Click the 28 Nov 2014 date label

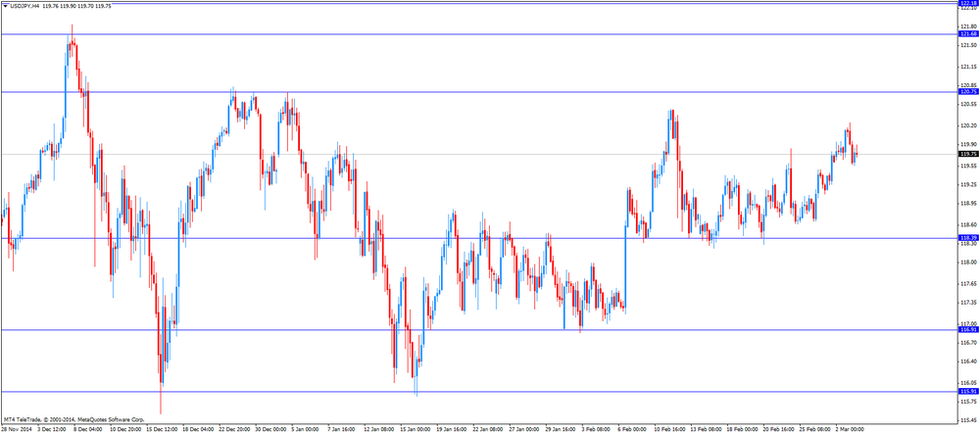[16, 430]
